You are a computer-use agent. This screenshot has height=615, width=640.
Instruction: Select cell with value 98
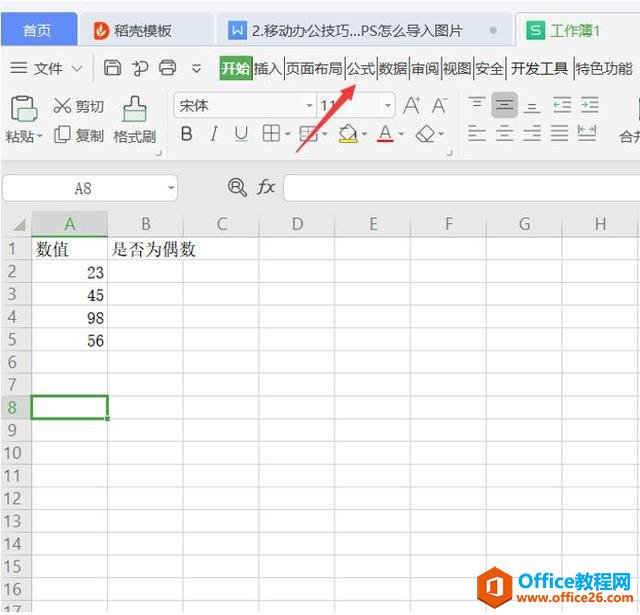pyautogui.click(x=70, y=317)
